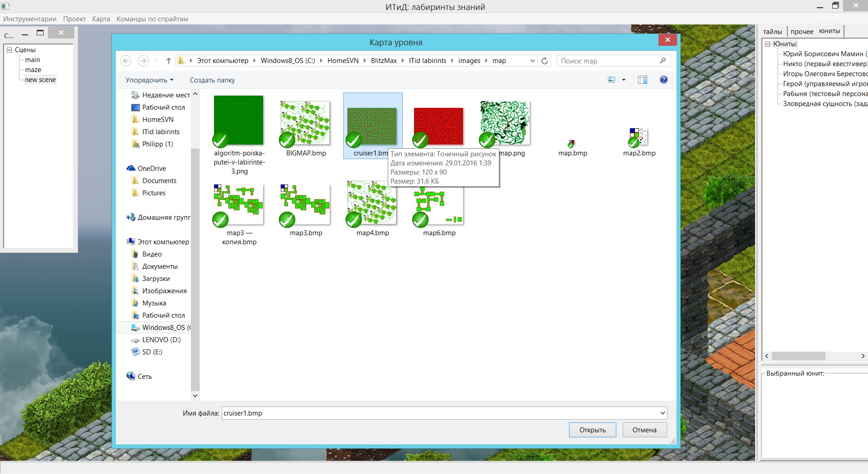Select the Windows8_OS (C:) drive

tap(161, 328)
